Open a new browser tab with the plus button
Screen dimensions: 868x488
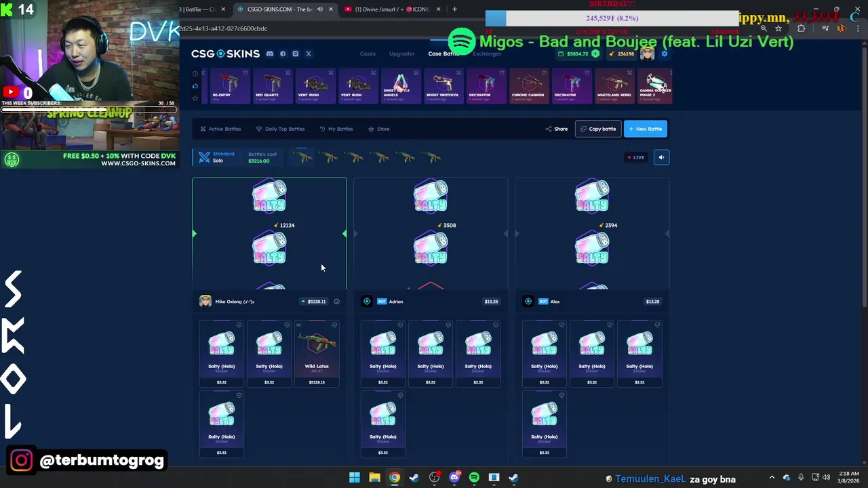(x=454, y=9)
